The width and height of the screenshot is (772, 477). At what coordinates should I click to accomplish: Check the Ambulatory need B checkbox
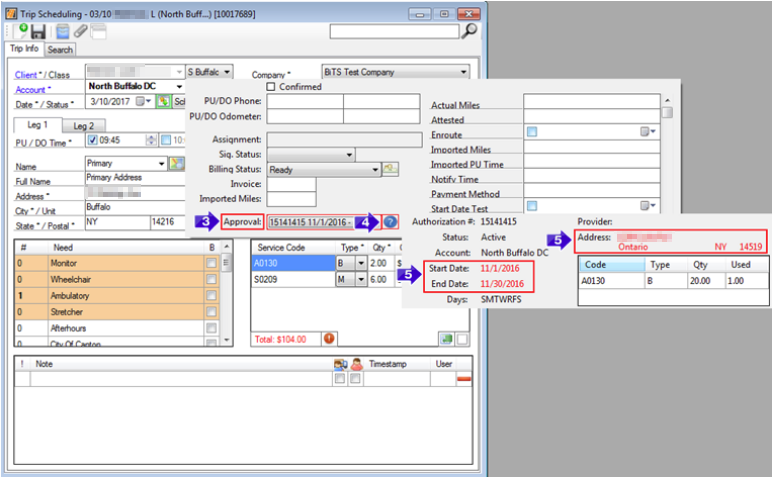[x=211, y=296]
